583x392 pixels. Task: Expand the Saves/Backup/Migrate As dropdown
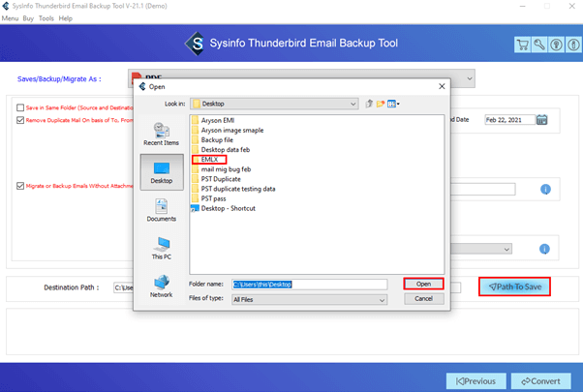point(470,78)
